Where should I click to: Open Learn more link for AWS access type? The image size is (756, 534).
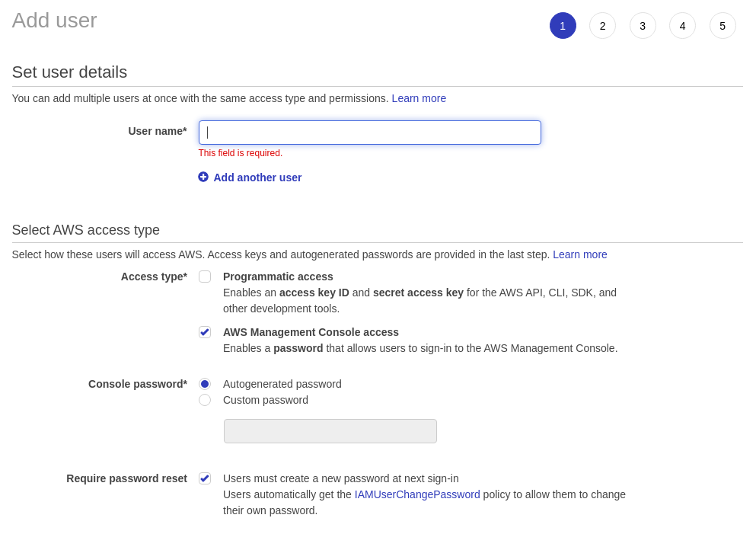pyautogui.click(x=580, y=254)
